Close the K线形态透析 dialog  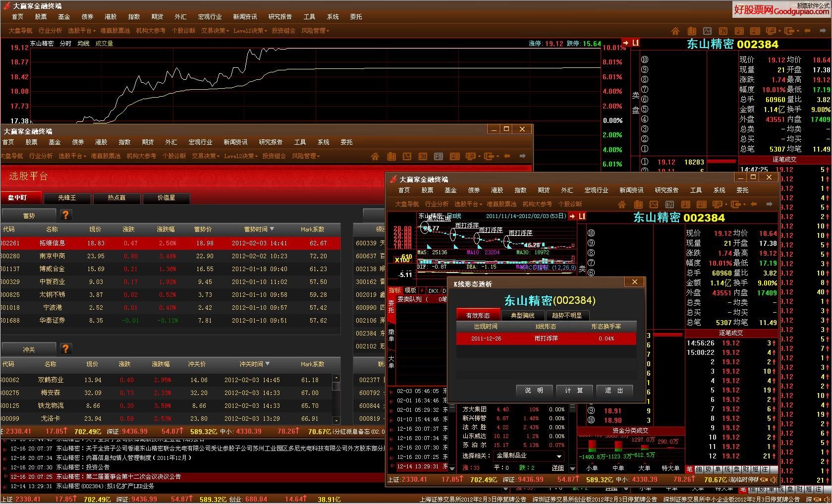click(x=635, y=282)
